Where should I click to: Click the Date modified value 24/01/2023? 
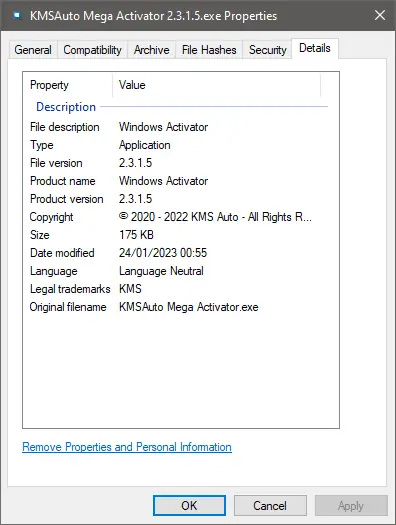click(163, 253)
